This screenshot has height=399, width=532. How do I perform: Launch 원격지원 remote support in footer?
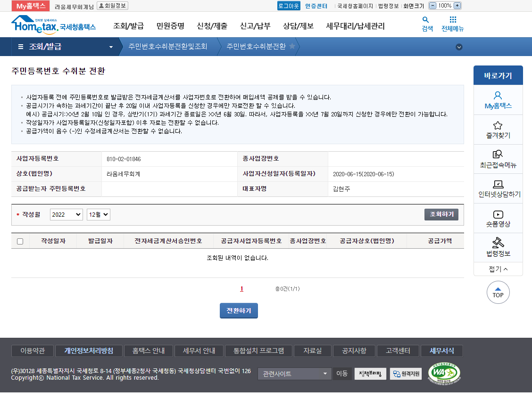pyautogui.click(x=405, y=374)
